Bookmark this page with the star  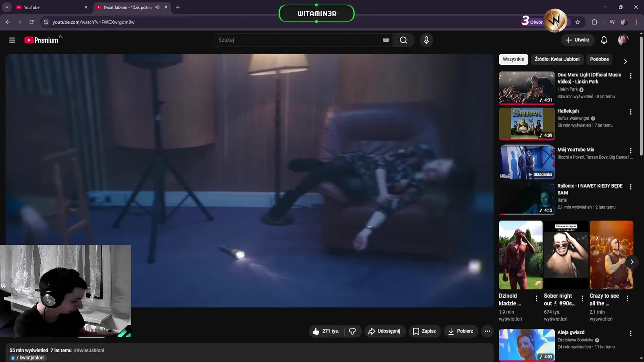[x=578, y=22]
